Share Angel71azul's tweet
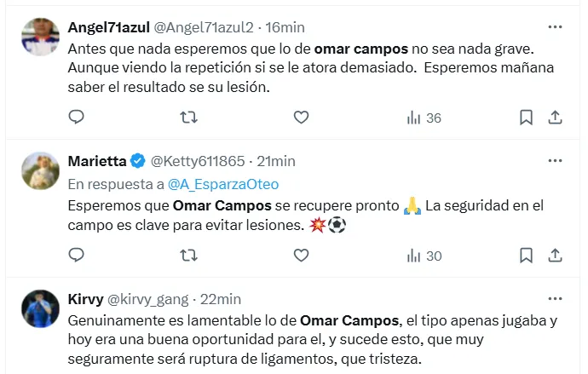Image resolution: width=588 pixels, height=374 pixels. pos(555,117)
